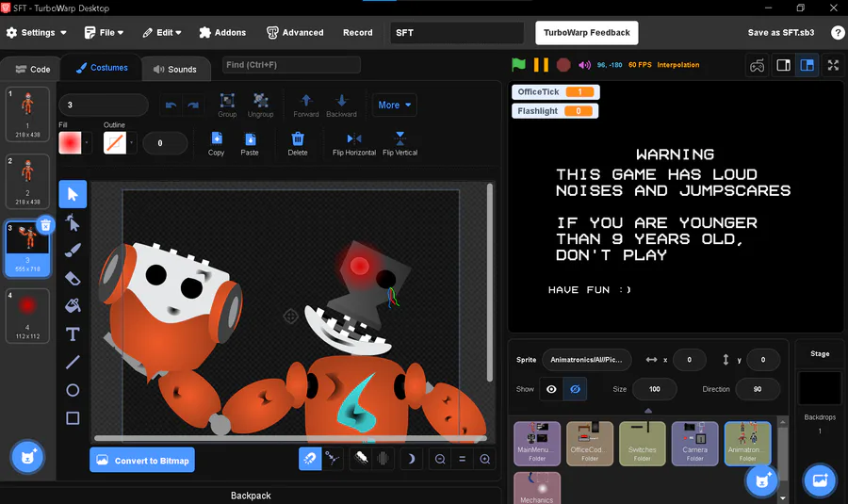This screenshot has height=504, width=848.
Task: Open the Advanced menu item
Action: click(x=295, y=32)
